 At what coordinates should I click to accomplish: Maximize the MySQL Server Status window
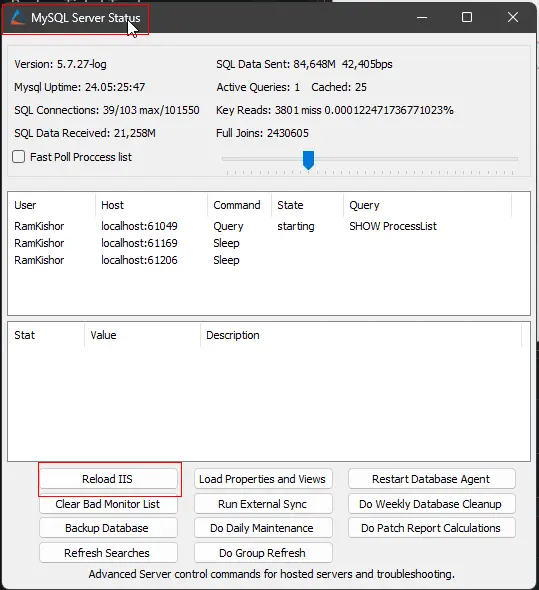point(467,17)
